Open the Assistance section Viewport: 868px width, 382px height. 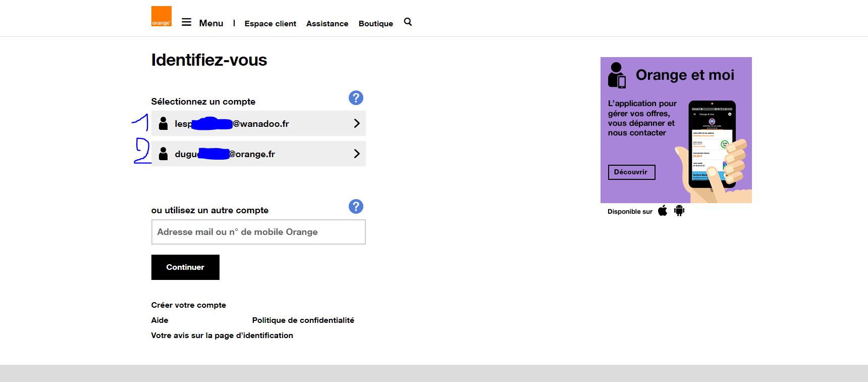pyautogui.click(x=327, y=24)
